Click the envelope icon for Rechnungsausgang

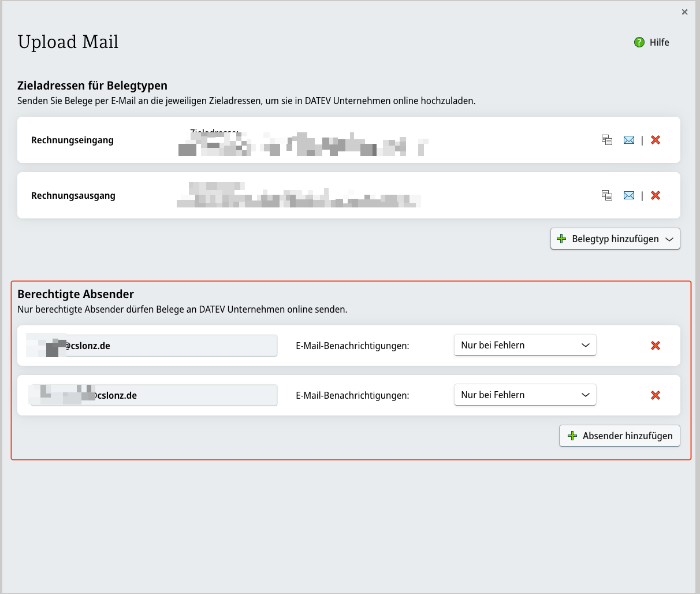[x=629, y=195]
